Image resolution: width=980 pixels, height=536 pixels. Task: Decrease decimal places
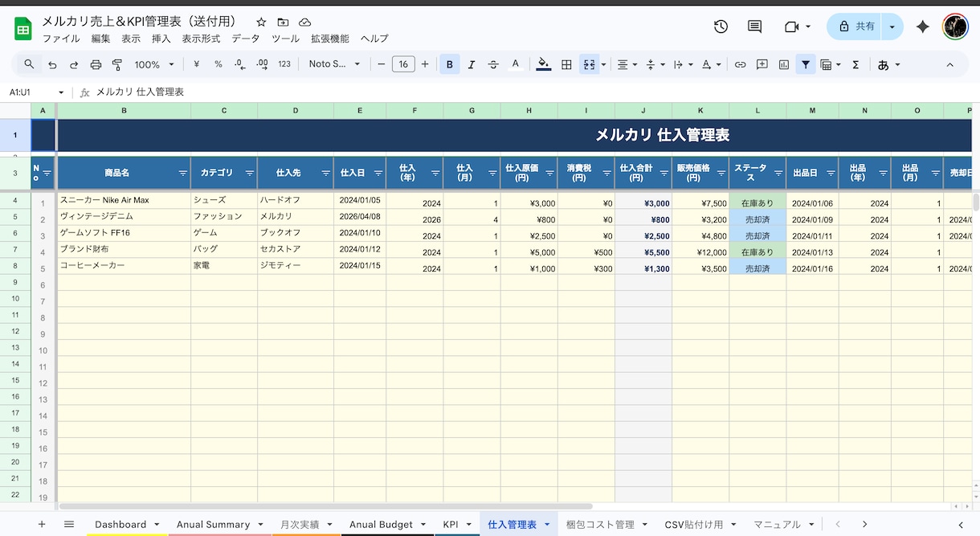coord(240,64)
